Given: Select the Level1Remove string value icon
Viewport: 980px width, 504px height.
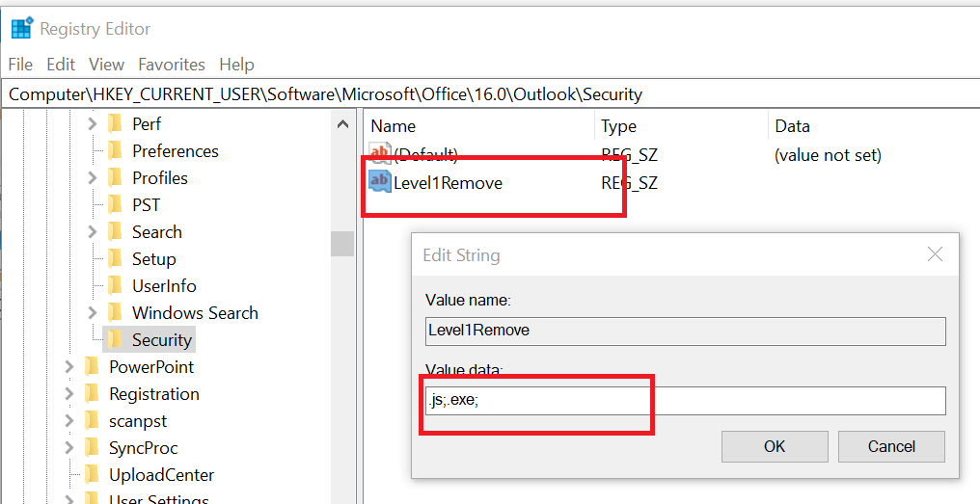Looking at the screenshot, I should 379,182.
